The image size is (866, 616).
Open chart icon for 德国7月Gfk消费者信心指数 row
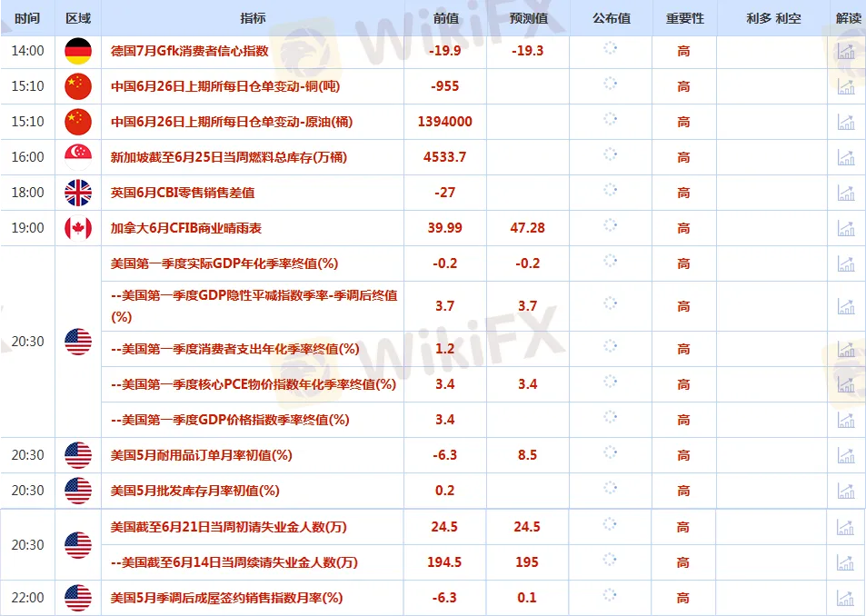846,52
